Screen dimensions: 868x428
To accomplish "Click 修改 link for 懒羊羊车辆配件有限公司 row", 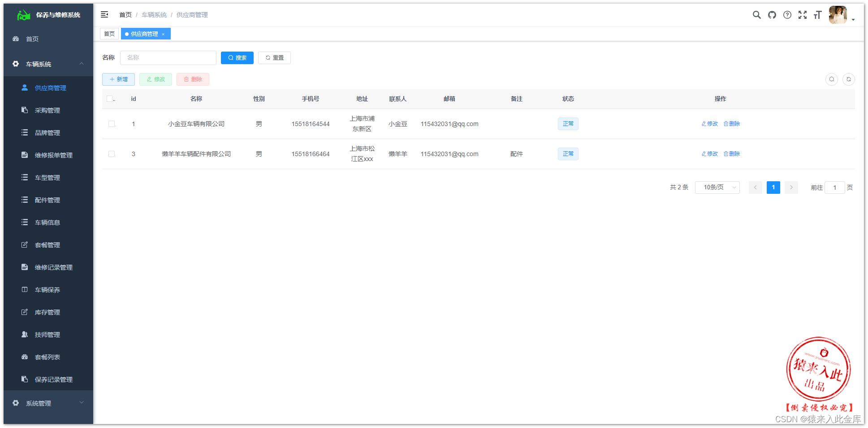I will [710, 154].
